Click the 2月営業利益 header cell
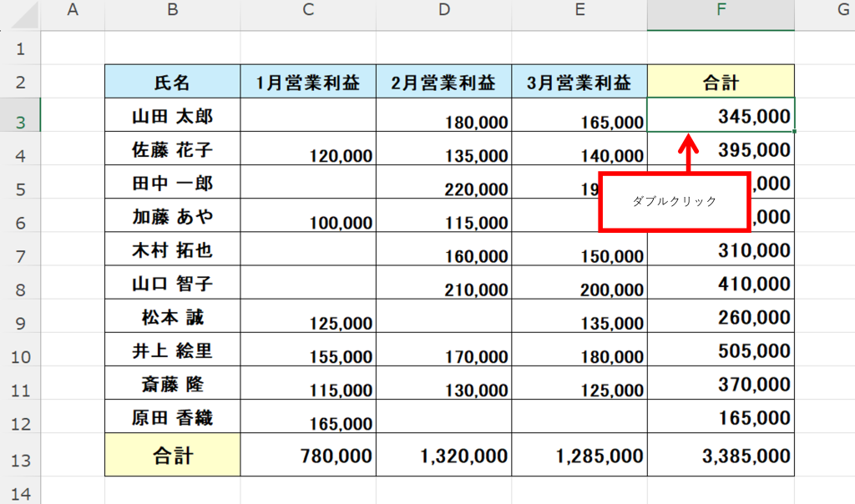This screenshot has width=855, height=504. click(443, 82)
